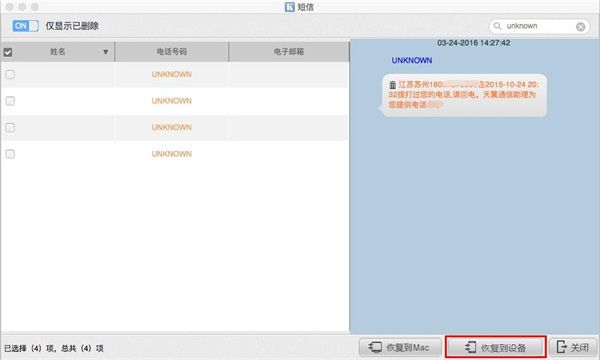Click the 恢复到Mac button
Viewport: 600px width, 360px height.
[x=399, y=347]
